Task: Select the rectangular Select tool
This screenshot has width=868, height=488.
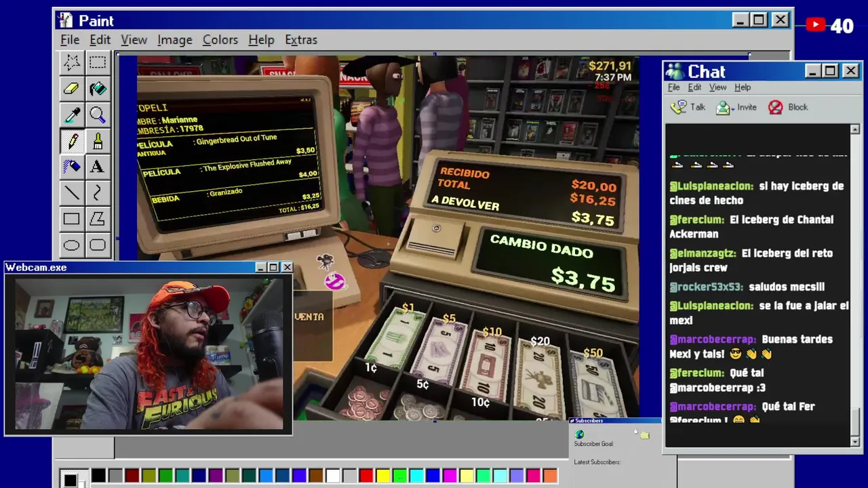Action: (x=97, y=62)
